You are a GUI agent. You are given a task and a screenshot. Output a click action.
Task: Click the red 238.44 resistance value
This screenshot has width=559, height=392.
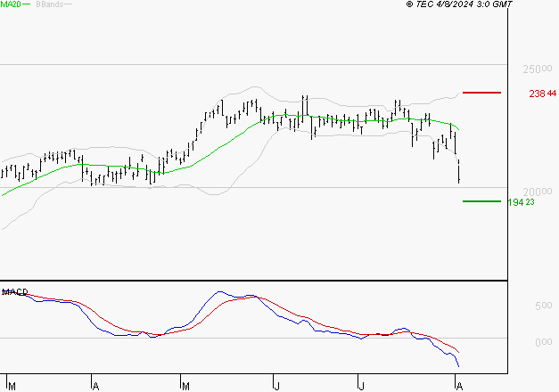[542, 94]
